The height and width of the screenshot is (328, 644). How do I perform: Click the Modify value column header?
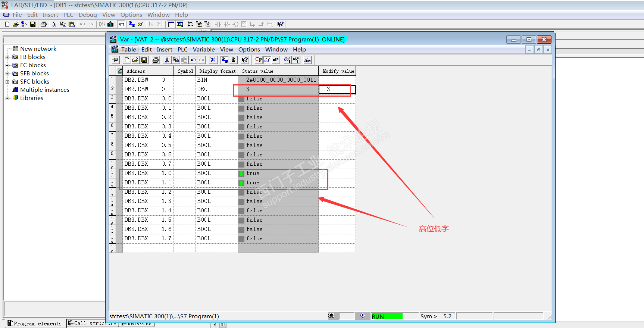pyautogui.click(x=338, y=71)
